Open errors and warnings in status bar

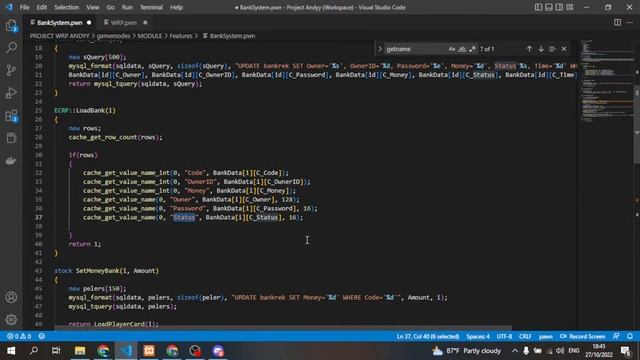point(19,336)
